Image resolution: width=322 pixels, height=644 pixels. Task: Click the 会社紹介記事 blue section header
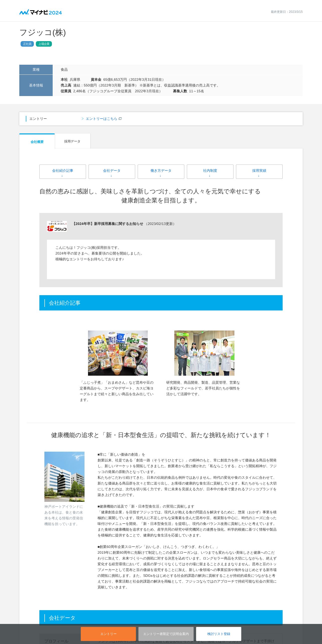tap(161, 303)
